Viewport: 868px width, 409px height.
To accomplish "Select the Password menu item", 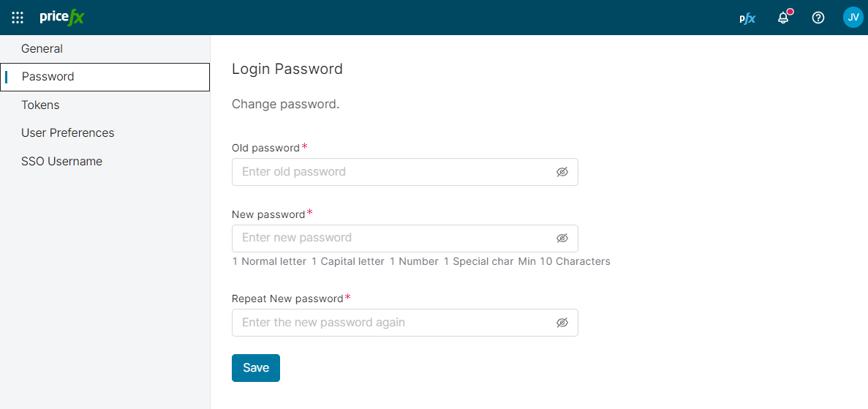I will click(48, 77).
